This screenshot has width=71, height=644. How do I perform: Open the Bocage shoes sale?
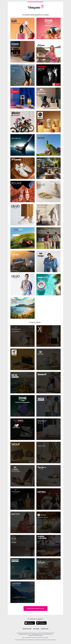(x=23, y=191)
